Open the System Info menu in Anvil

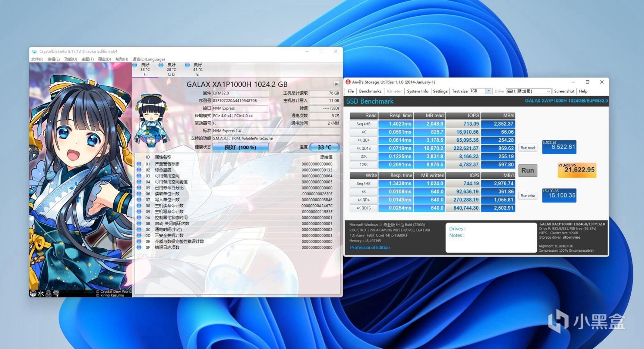(417, 91)
